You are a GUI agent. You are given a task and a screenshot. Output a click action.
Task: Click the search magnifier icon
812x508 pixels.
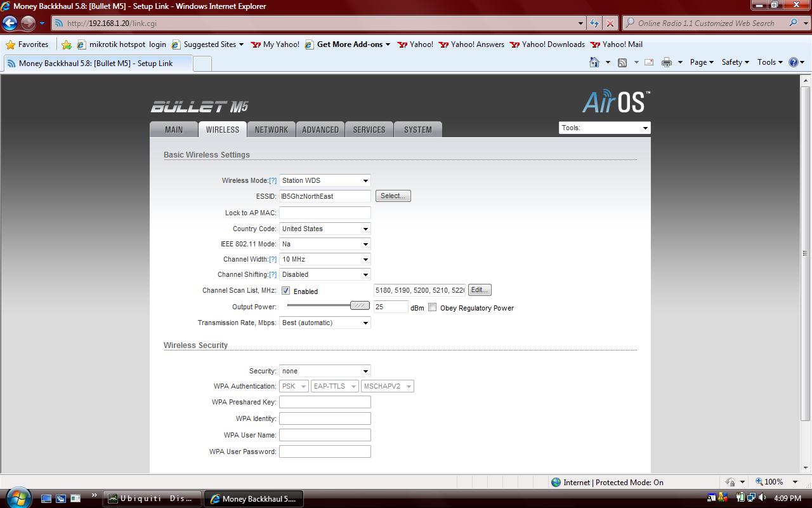pos(793,23)
